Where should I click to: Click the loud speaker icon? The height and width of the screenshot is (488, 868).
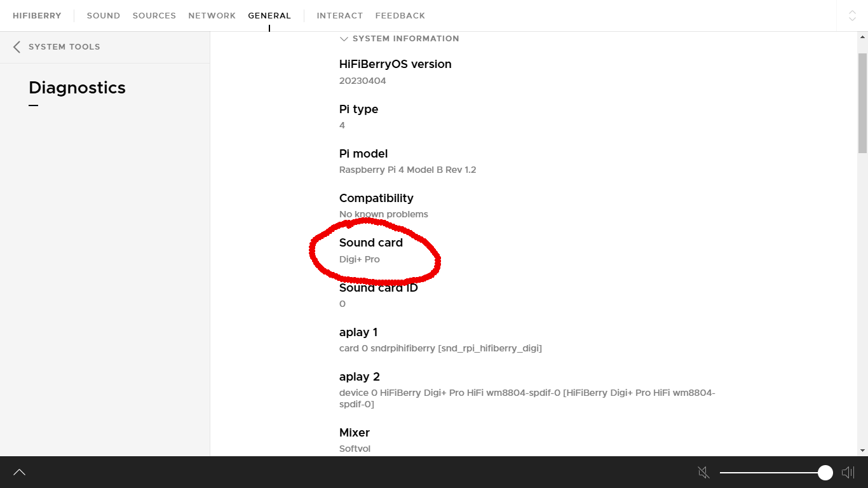848,472
